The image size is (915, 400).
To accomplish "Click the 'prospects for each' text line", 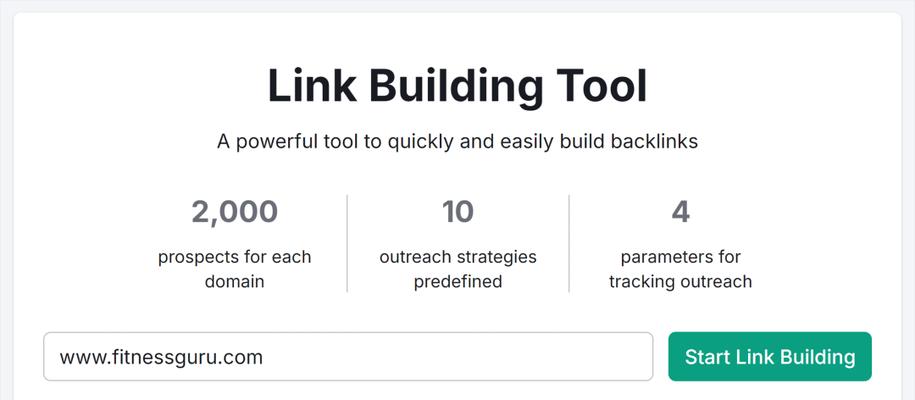I will pyautogui.click(x=235, y=257).
